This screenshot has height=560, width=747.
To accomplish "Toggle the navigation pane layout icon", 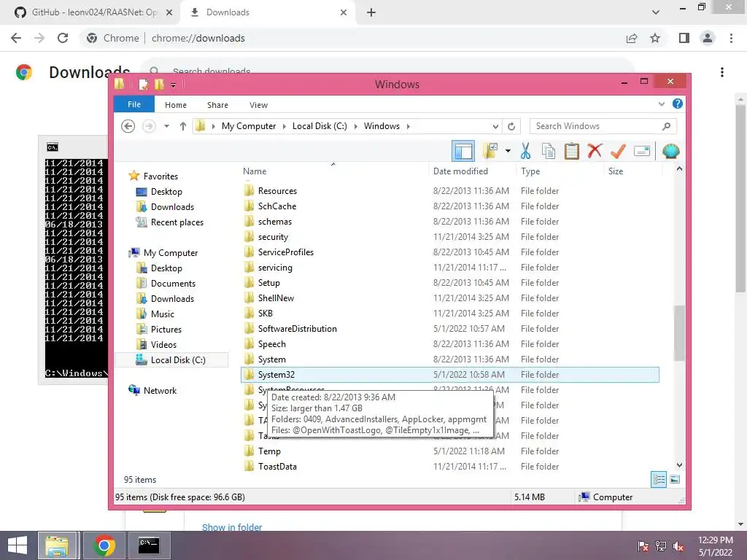I will (462, 151).
